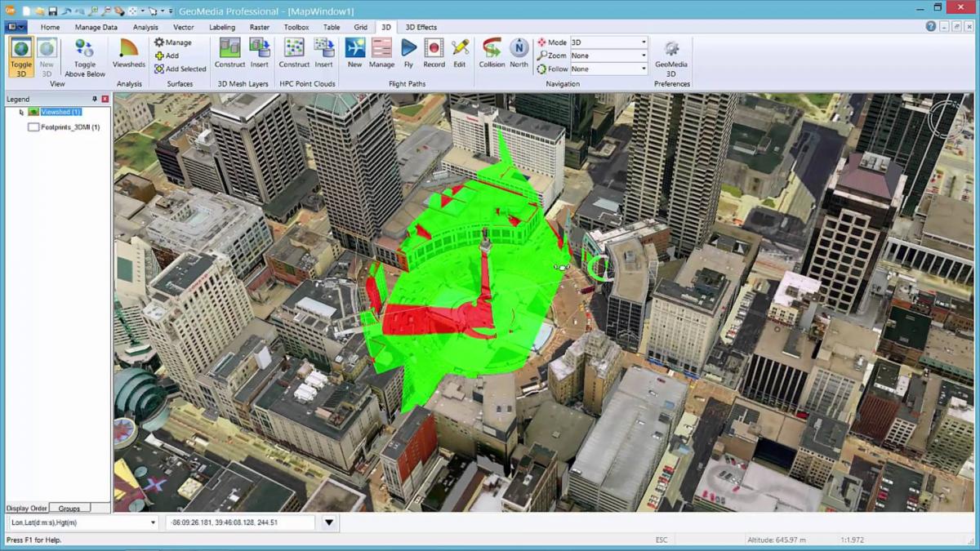Pin the Legend panel
Screen dimensions: 980x551
click(x=95, y=99)
